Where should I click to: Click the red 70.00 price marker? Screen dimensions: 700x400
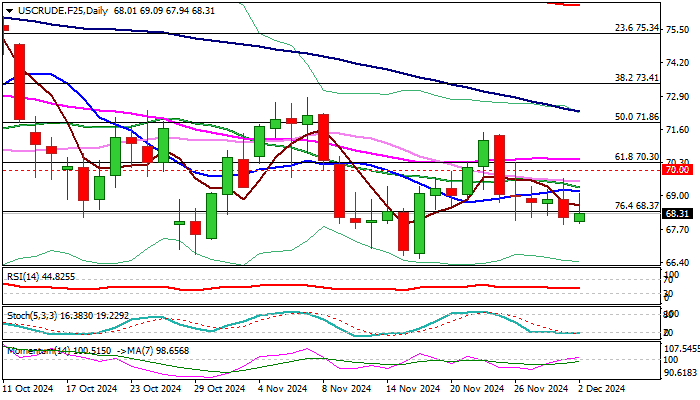[x=676, y=170]
